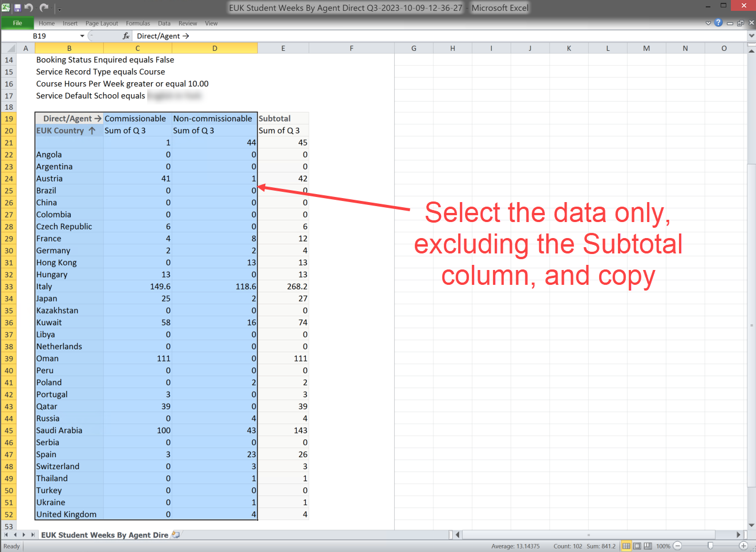Image resolution: width=756 pixels, height=552 pixels.
Task: Click the Save icon in Quick Access Toolbar
Action: (17, 8)
